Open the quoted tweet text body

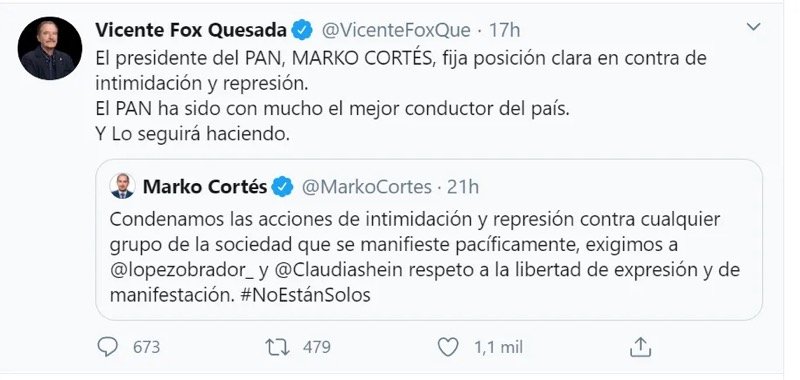coord(424,257)
